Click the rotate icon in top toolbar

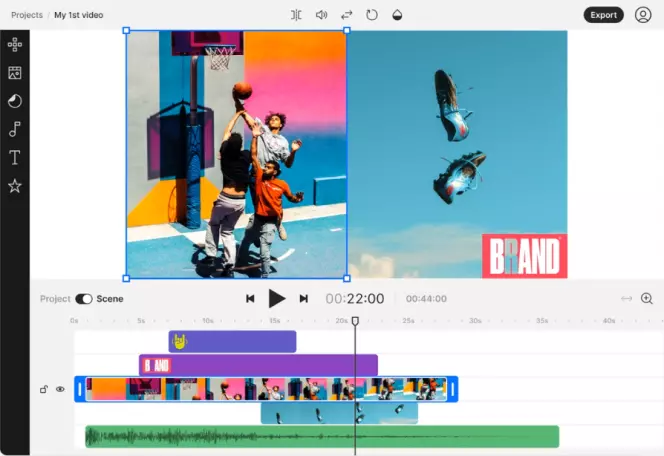372,15
